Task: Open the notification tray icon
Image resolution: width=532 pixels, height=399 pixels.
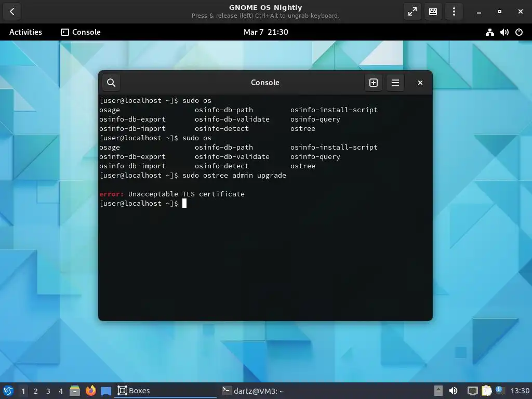Action: (x=499, y=390)
